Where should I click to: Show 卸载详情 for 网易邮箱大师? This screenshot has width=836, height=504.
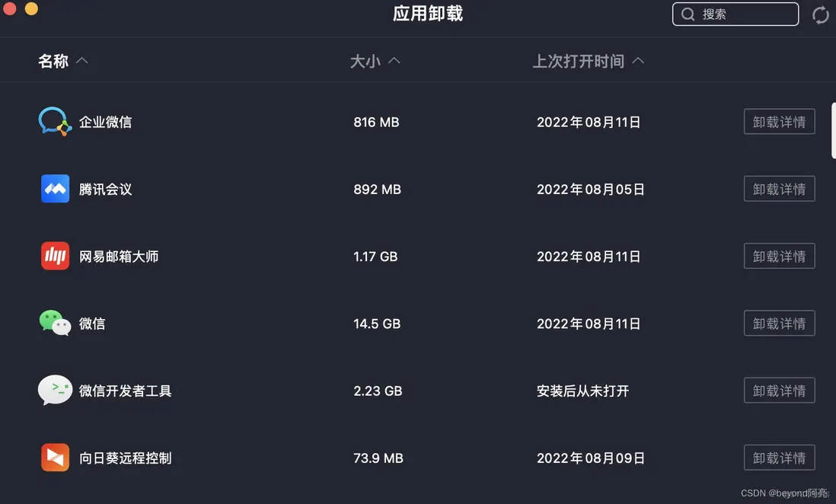pos(779,257)
